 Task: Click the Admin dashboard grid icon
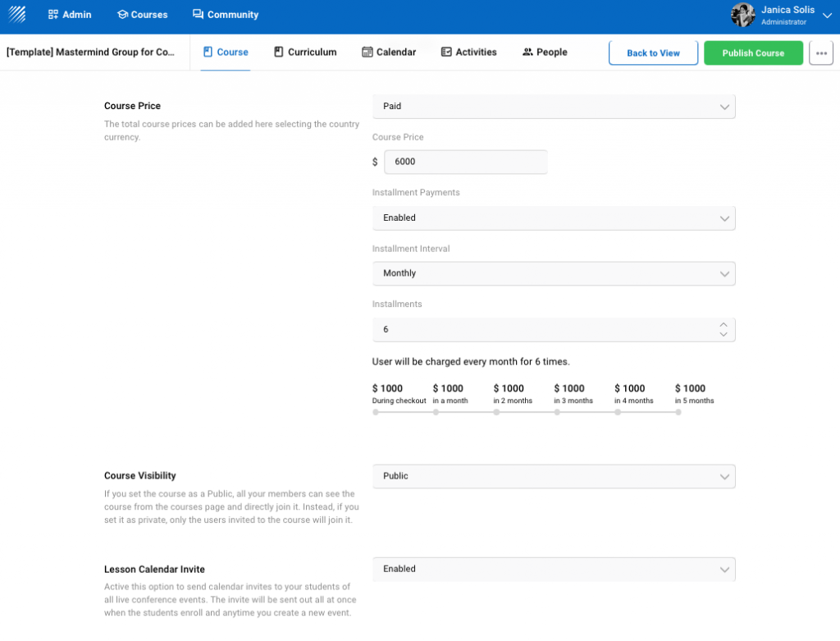(x=53, y=15)
